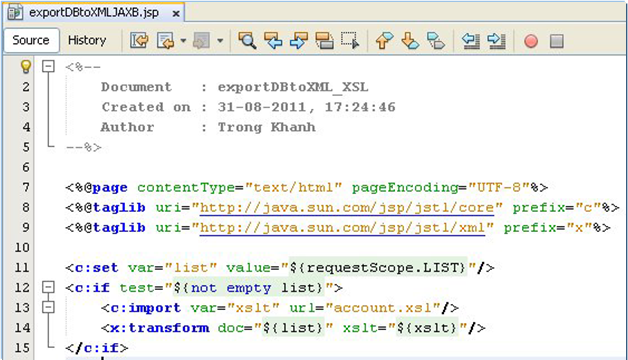Click the Stop Macro Recording square icon
The image size is (628, 360).
[x=557, y=41]
